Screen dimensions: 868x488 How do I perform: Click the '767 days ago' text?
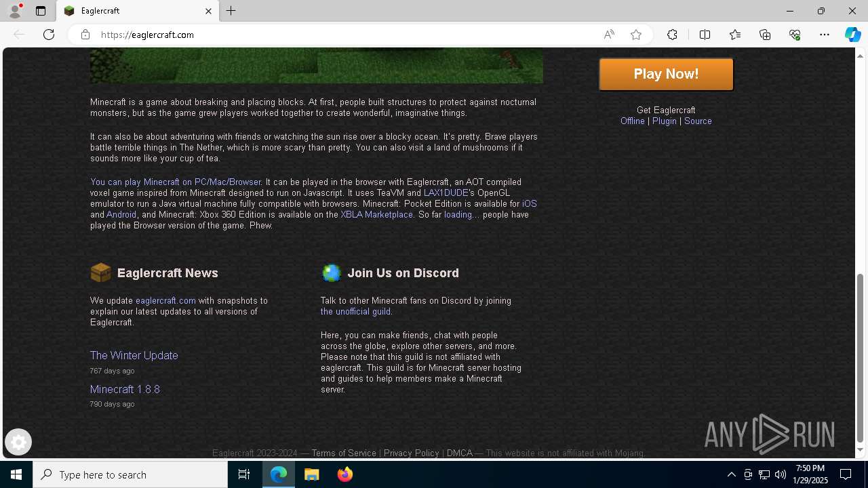pos(112,371)
